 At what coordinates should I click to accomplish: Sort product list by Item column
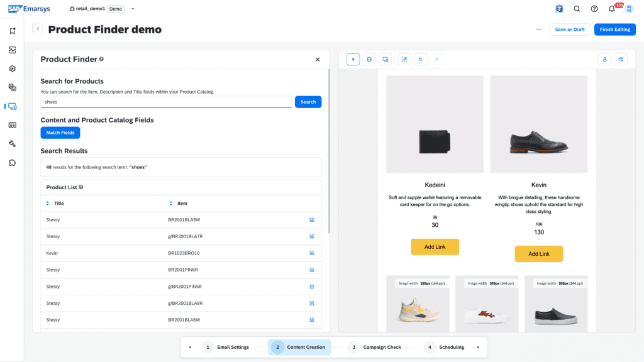(171, 204)
